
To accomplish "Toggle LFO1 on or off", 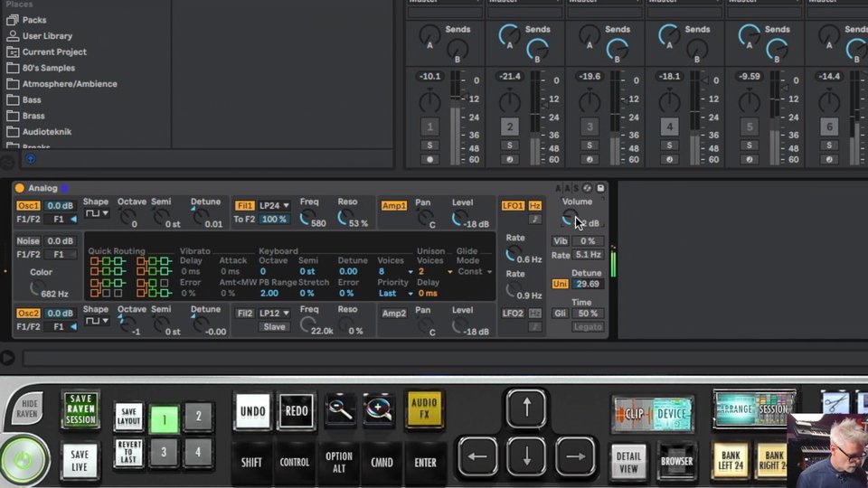I will [x=513, y=206].
